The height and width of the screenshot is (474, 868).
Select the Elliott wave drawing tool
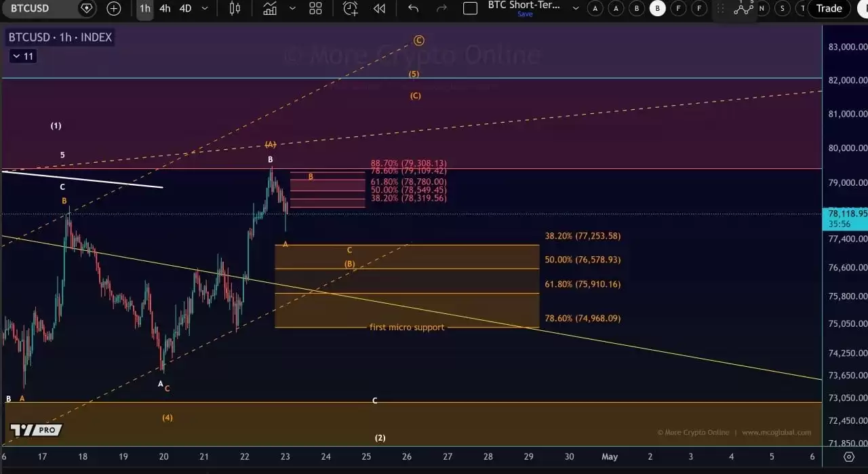click(743, 8)
